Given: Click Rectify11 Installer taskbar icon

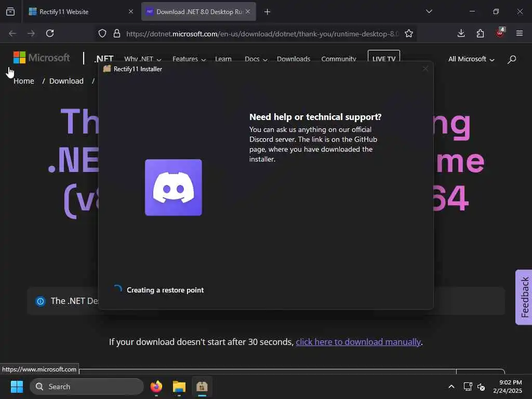Looking at the screenshot, I should coord(202,387).
